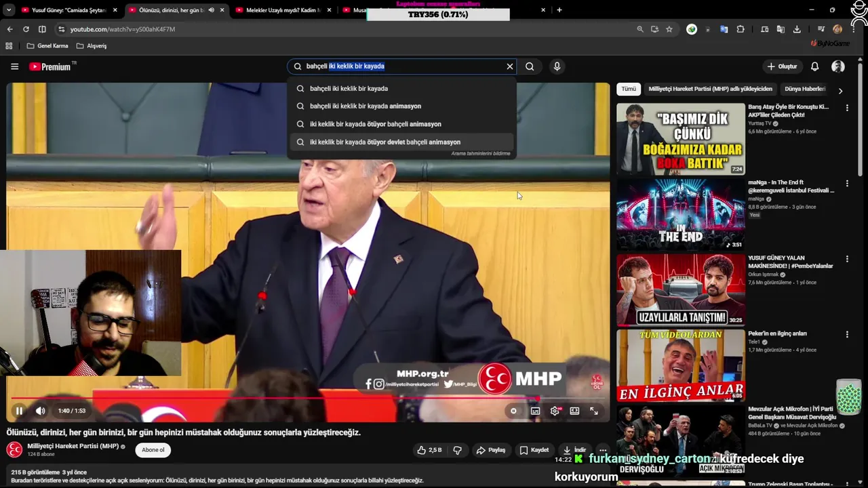This screenshot has width=868, height=488.
Task: Select suggestion 'iki keklik bir kayada ötüyor bahçeli animasyon'
Action: [x=401, y=124]
